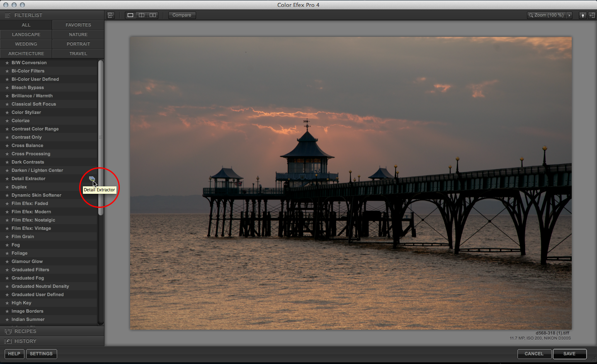
Task: Click star icon beside Film Efex: Nostalgic
Action: [7, 220]
